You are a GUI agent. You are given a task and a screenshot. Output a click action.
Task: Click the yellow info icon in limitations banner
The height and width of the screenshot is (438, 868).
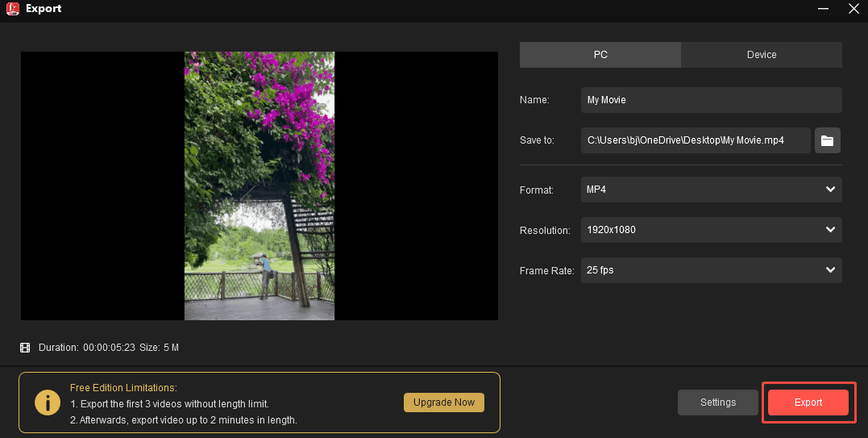click(x=48, y=403)
